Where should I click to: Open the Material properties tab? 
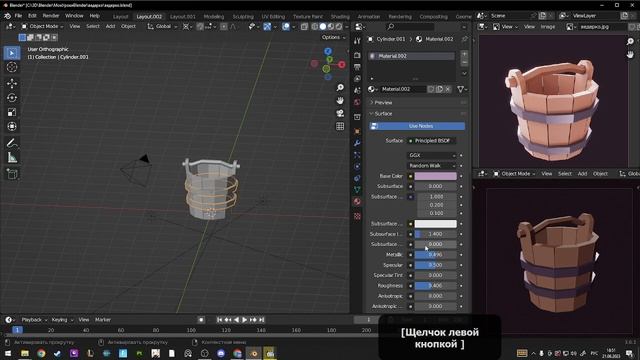pyautogui.click(x=357, y=202)
